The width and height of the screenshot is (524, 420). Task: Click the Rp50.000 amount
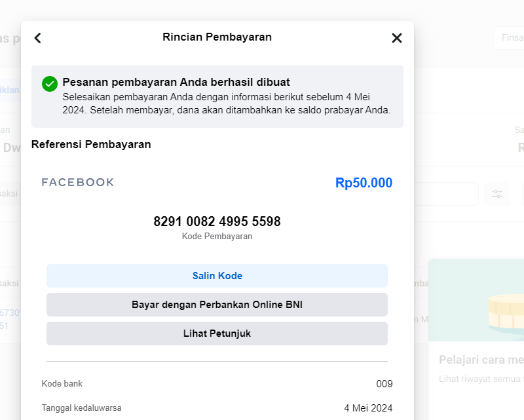tap(364, 183)
